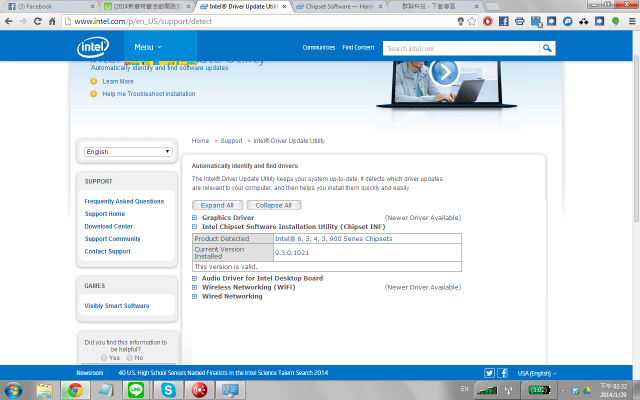
Task: Click the browser Forward arrow
Action: click(x=23, y=21)
